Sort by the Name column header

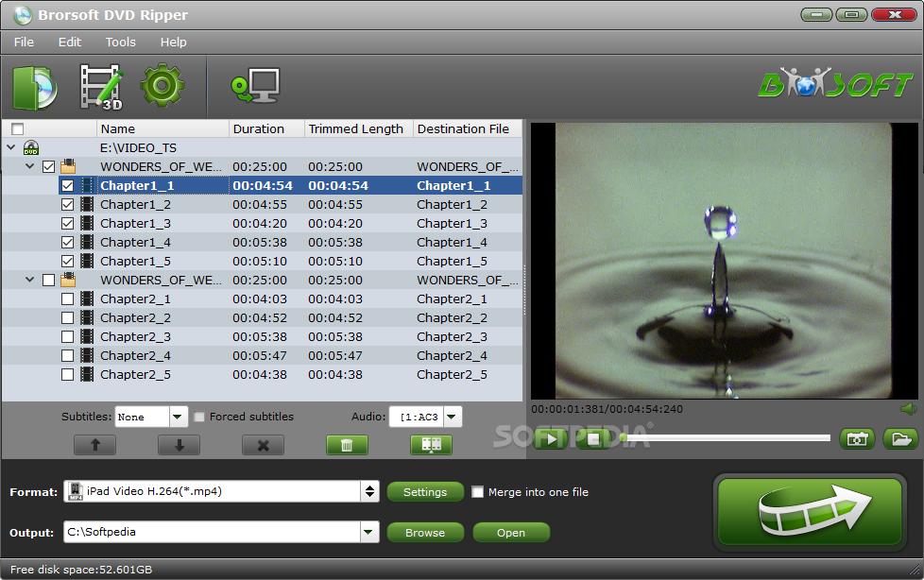point(163,128)
